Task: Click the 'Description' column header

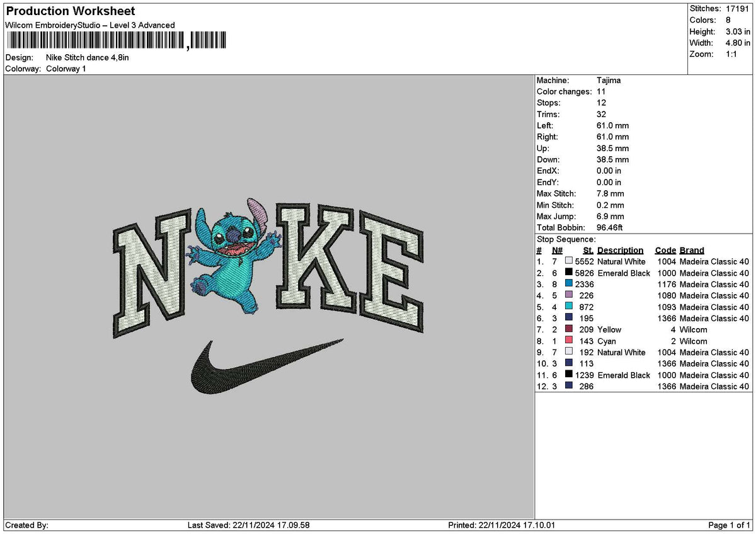Action: pos(621,251)
